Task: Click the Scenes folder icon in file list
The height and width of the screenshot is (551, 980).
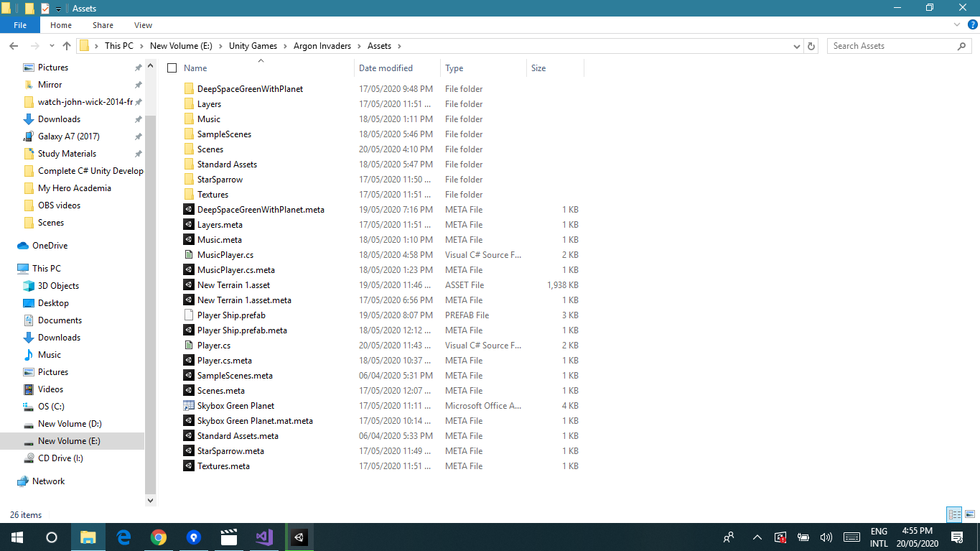Action: [189, 149]
